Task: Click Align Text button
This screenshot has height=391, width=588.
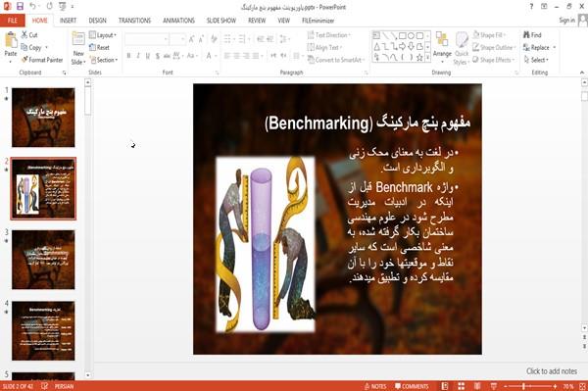Action: click(324, 47)
